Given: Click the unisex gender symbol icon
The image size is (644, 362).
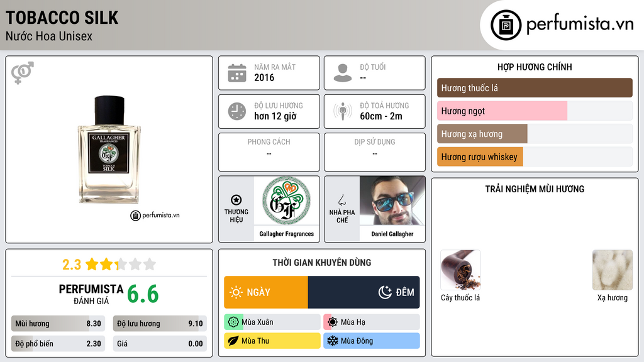Looking at the screenshot, I should [23, 73].
